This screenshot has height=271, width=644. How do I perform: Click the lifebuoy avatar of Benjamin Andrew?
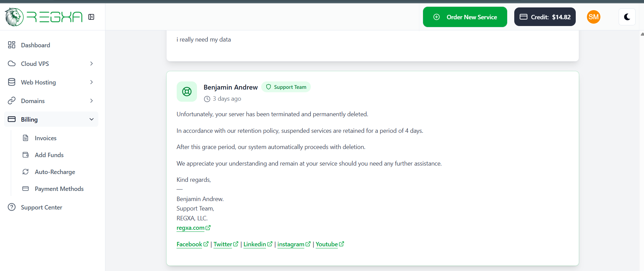pos(187,92)
